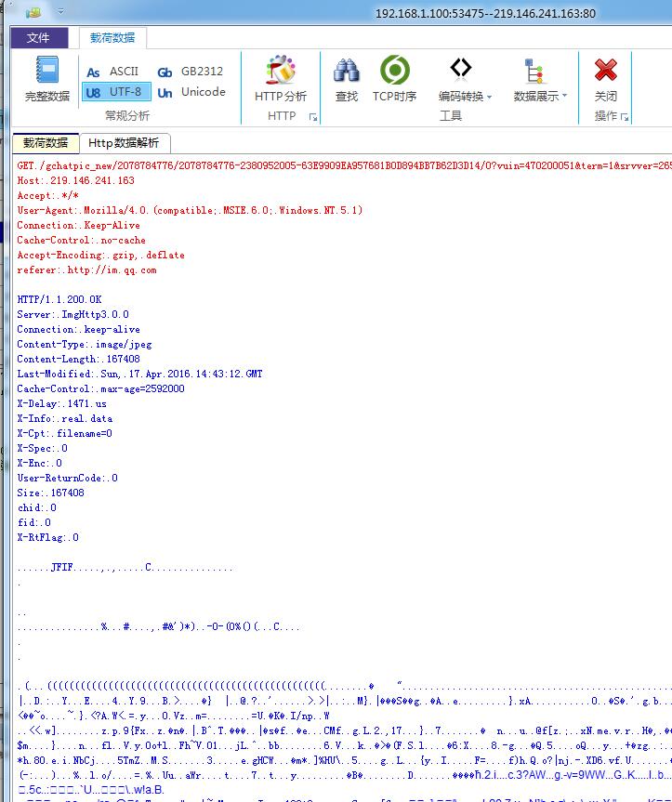
Task: Click the 'X-RtFlag: 0' line
Action: point(48,536)
